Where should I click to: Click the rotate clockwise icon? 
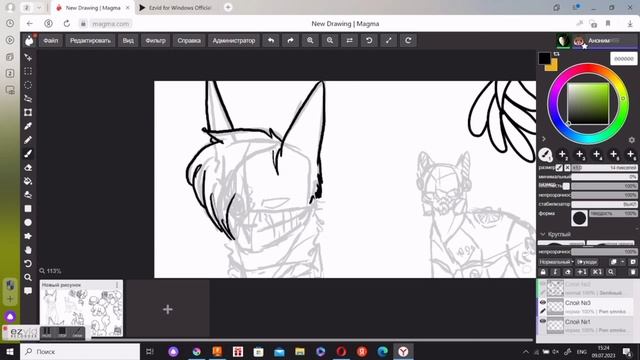click(x=408, y=40)
